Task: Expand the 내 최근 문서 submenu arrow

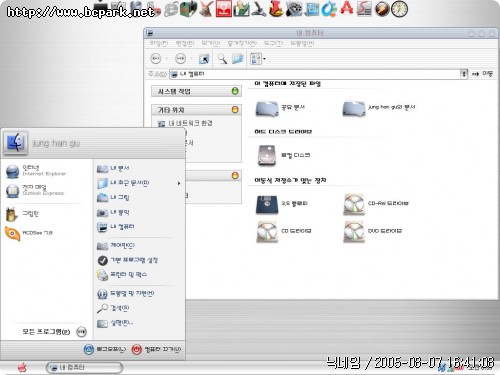Action: 179,183
